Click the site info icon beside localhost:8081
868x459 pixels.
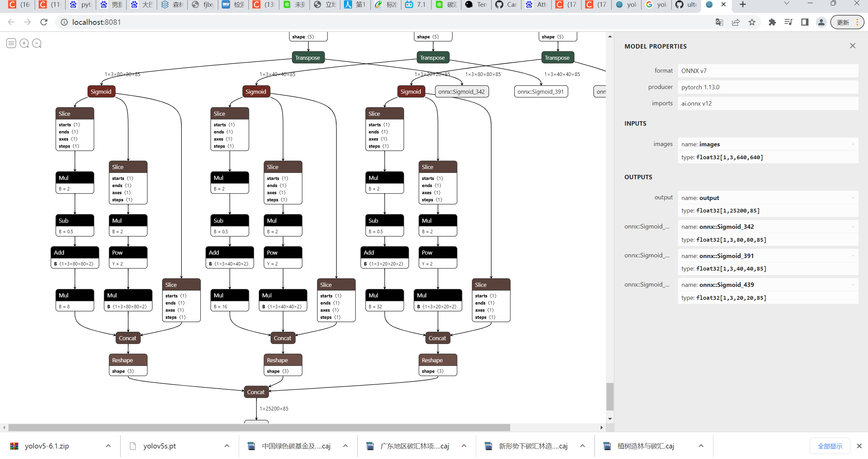click(64, 22)
